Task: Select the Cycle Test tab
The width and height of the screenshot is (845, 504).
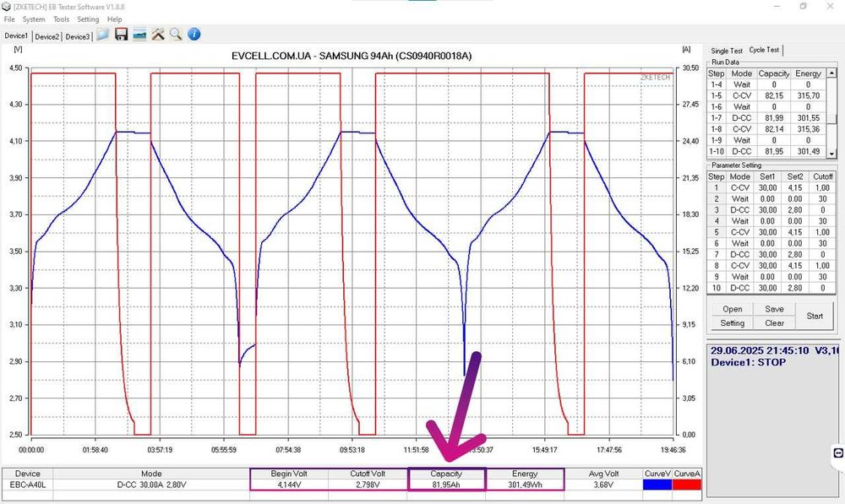Action: (764, 50)
